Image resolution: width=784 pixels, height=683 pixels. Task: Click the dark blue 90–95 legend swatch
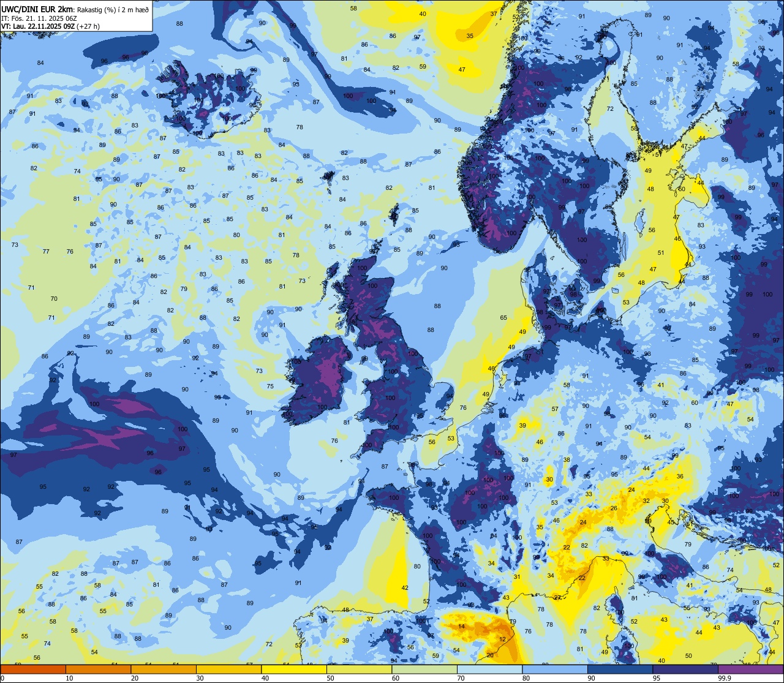620,670
